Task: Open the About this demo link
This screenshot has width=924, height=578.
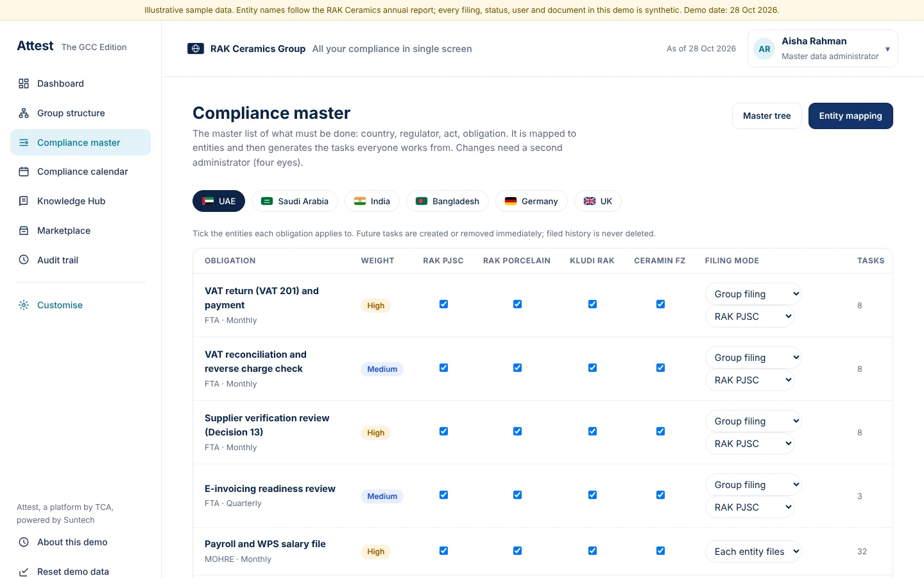Action: coord(80,542)
